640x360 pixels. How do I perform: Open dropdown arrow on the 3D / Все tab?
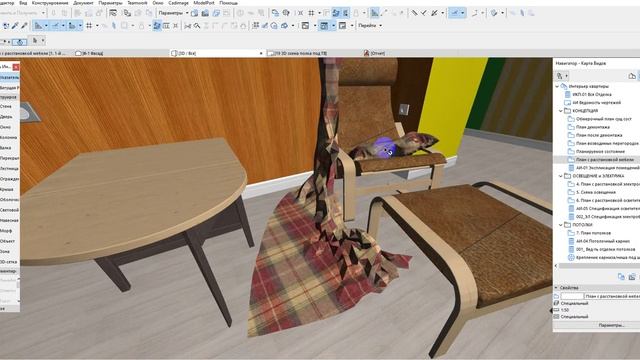coord(261,53)
